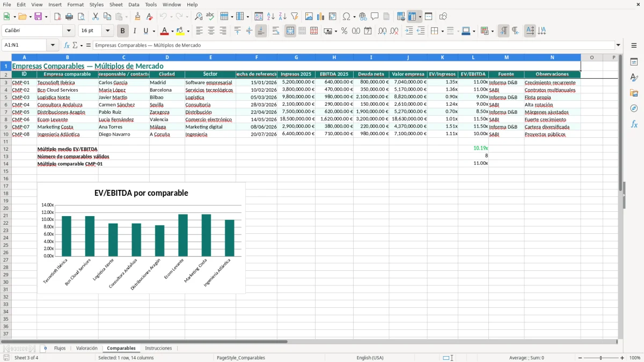Open the sidebar Gallery
The width and height of the screenshot is (644, 362).
click(x=634, y=93)
